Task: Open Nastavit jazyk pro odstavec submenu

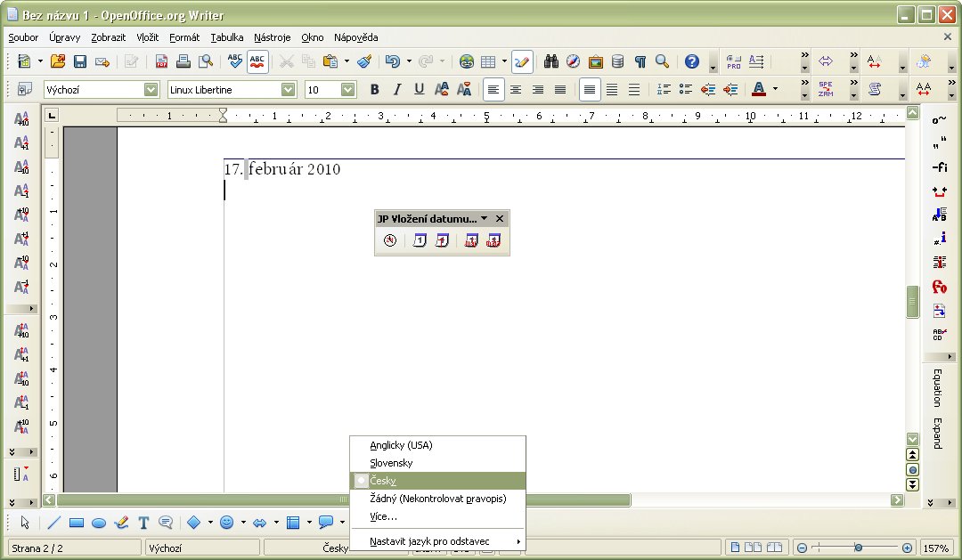Action: (437, 541)
